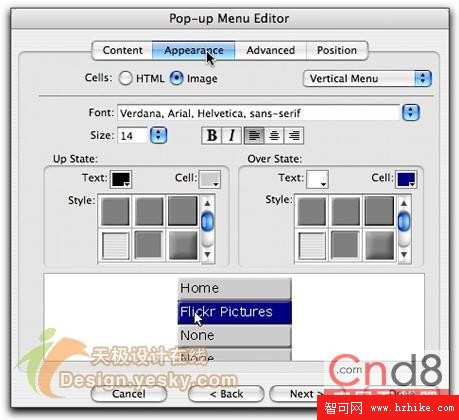Screen dimensions: 459x420
Task: Select the HTML cells radio button
Action: tap(126, 78)
